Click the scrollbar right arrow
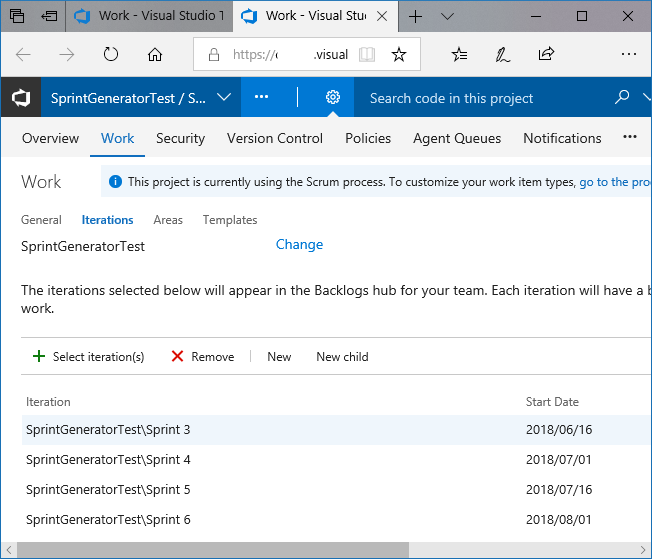Screen dimensions: 652x559 pyautogui.click(x=643, y=550)
